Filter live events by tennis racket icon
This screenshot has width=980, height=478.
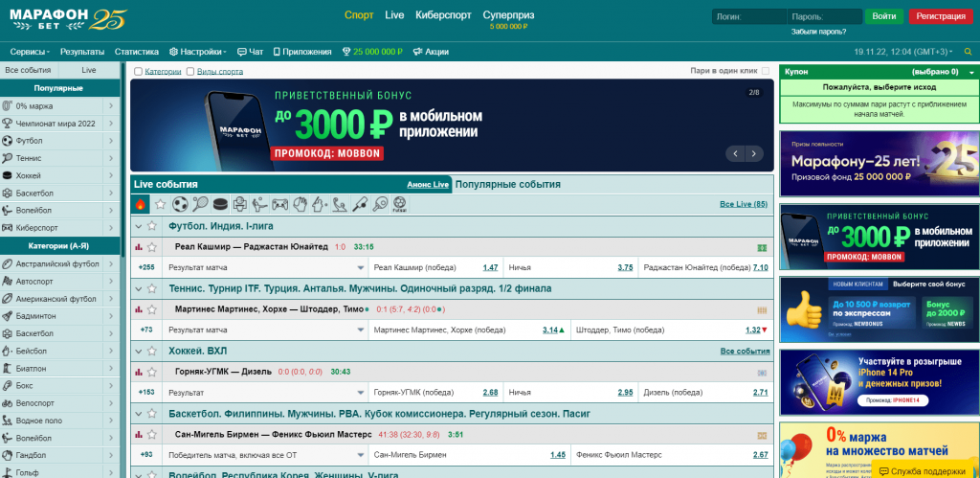point(200,204)
